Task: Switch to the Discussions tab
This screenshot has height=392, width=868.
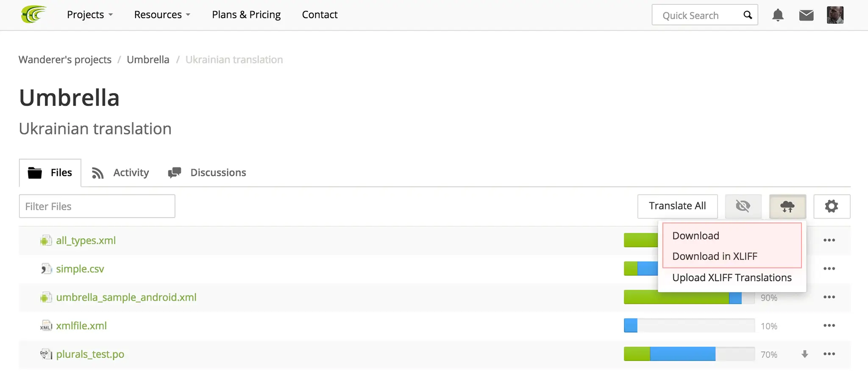Action: (207, 172)
